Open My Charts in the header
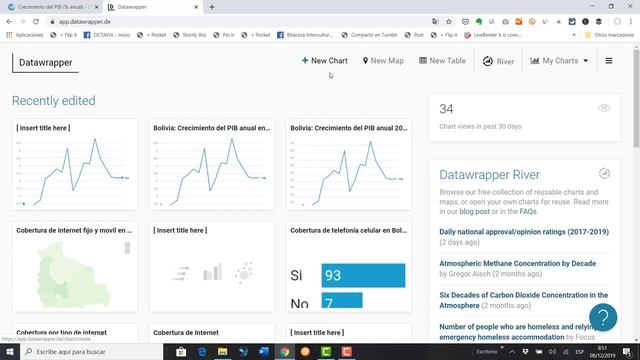This screenshot has height=360, width=640. coord(559,61)
